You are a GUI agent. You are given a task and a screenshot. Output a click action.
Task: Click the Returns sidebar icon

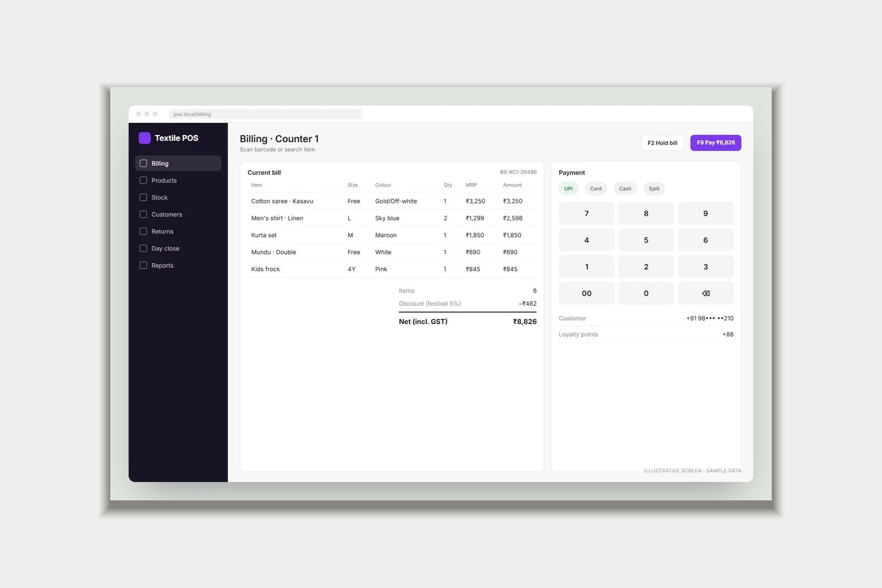pos(143,231)
